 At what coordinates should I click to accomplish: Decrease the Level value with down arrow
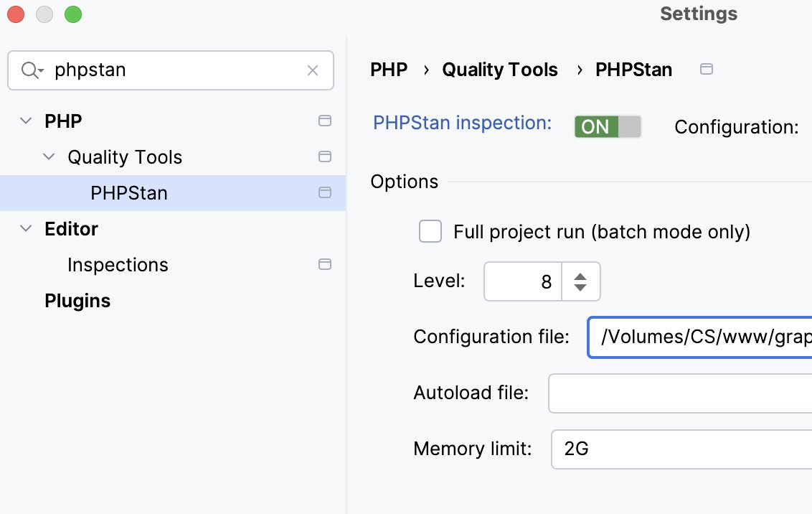click(580, 287)
